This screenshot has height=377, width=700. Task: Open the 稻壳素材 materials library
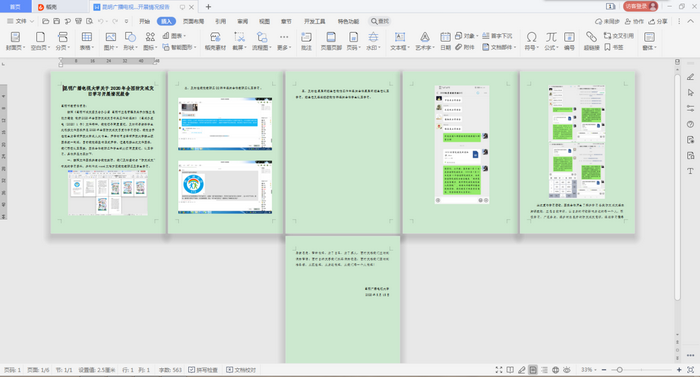pos(215,41)
